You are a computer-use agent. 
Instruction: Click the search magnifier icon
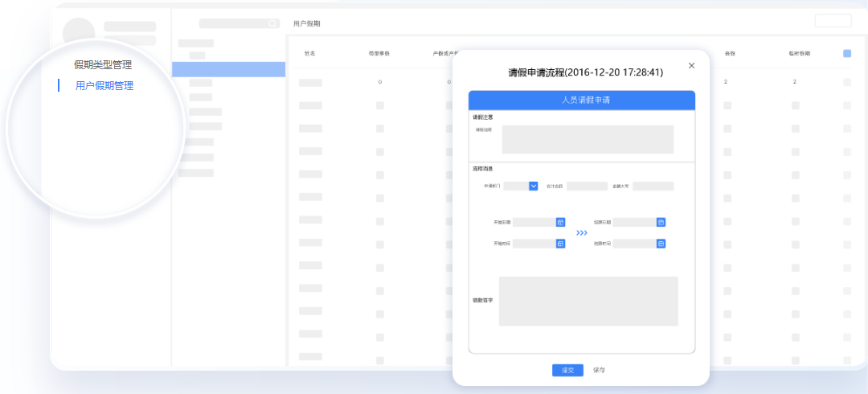[272, 23]
